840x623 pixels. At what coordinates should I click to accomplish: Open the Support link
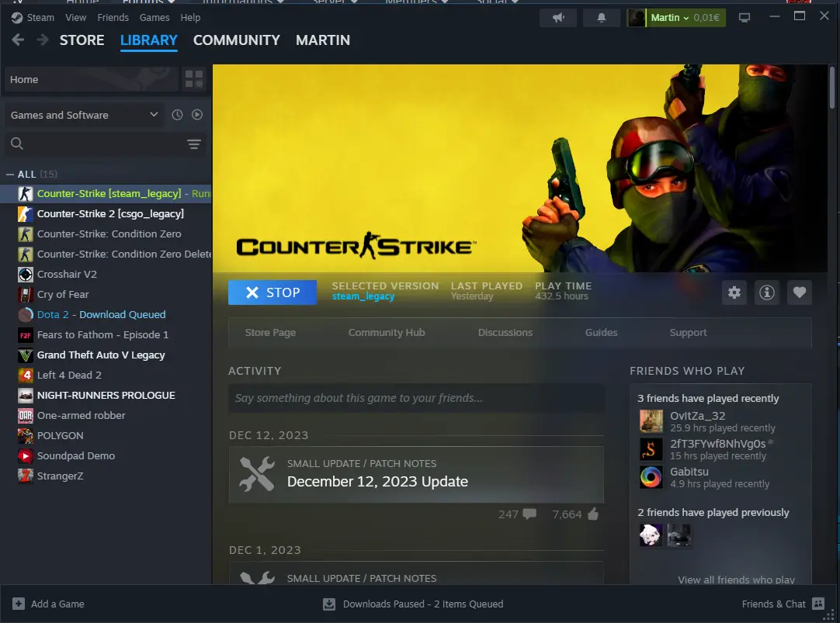(x=688, y=332)
